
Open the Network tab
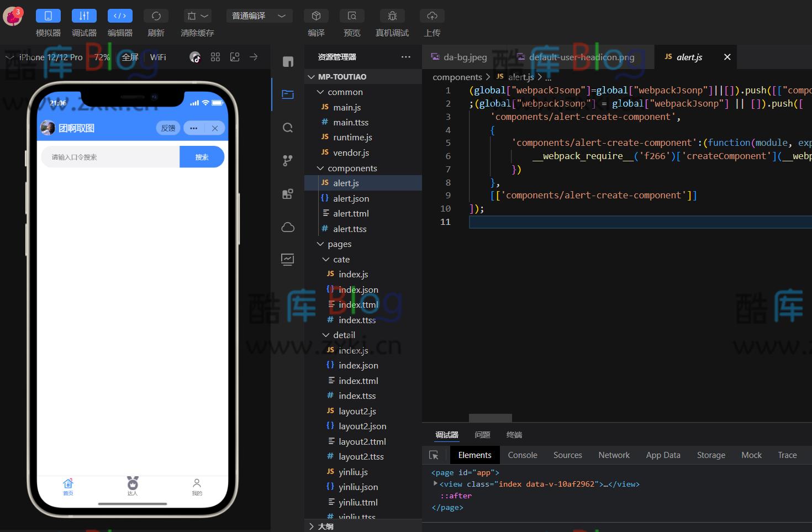point(614,455)
